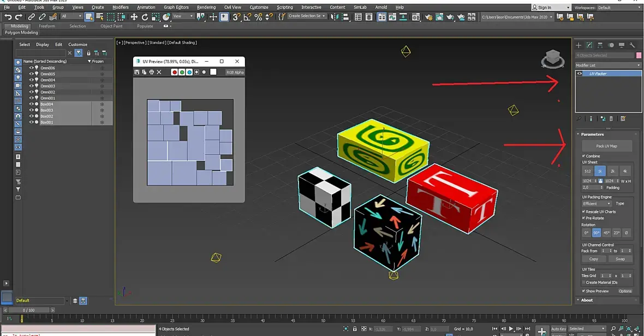Open the Rendering menu
The image size is (644, 336).
206,8
